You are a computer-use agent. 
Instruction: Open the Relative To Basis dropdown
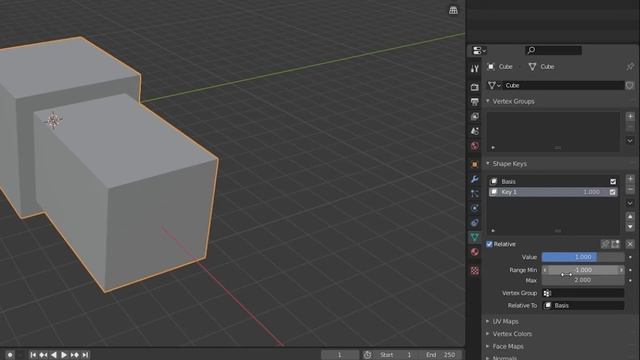583,305
